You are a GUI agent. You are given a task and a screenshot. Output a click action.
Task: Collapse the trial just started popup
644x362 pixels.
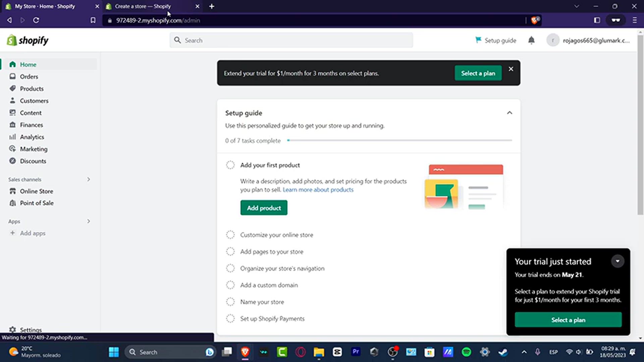click(618, 261)
